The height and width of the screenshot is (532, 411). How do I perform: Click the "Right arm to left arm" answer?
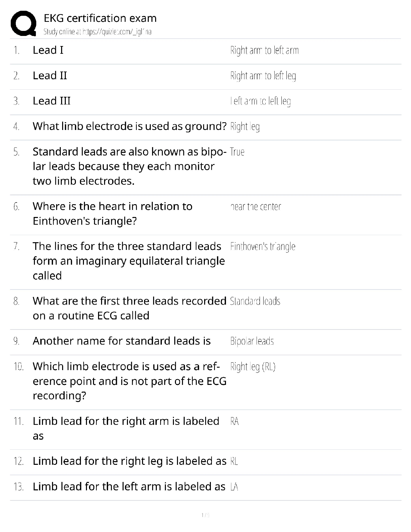264,50
